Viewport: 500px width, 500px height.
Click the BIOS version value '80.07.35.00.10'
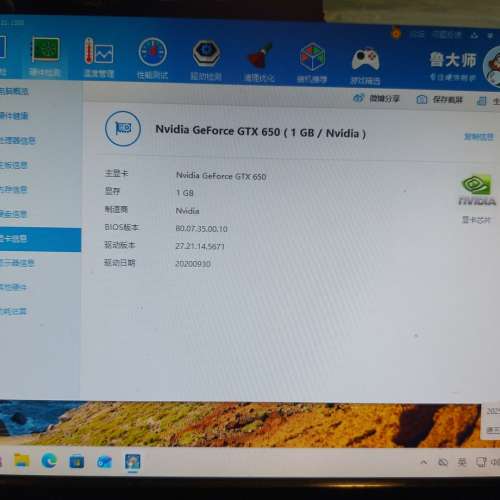(201, 229)
